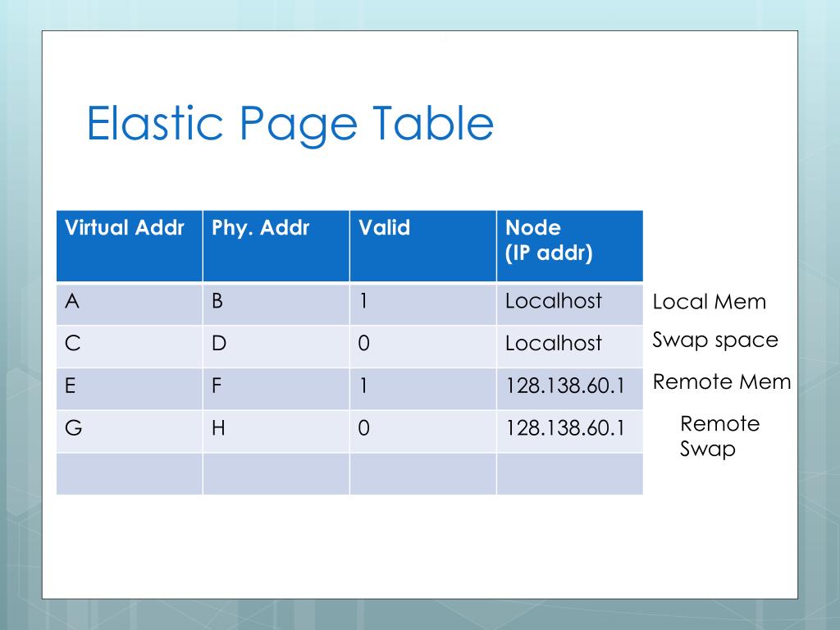Click physical address cell 'H'

(x=276, y=431)
